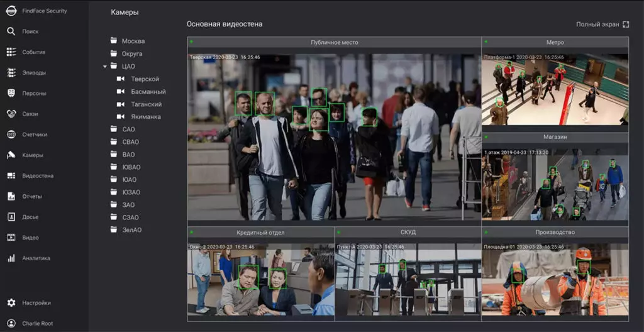This screenshot has height=332, width=644.
Task: Click the Dossier (Досье) sidebar icon
Action: pos(11,217)
